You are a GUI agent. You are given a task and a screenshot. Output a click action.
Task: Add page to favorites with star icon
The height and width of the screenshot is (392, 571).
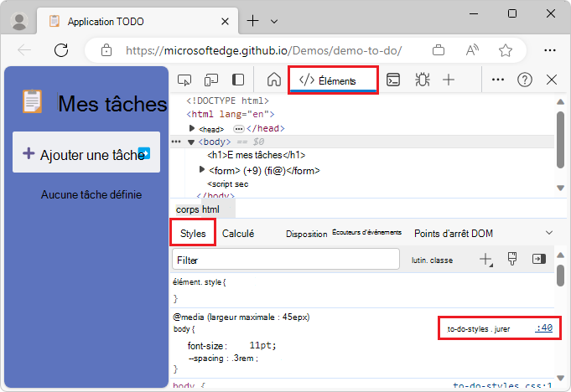pyautogui.click(x=506, y=50)
